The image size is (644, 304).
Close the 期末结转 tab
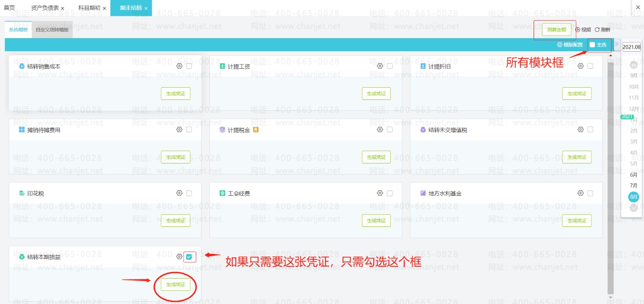[146, 8]
